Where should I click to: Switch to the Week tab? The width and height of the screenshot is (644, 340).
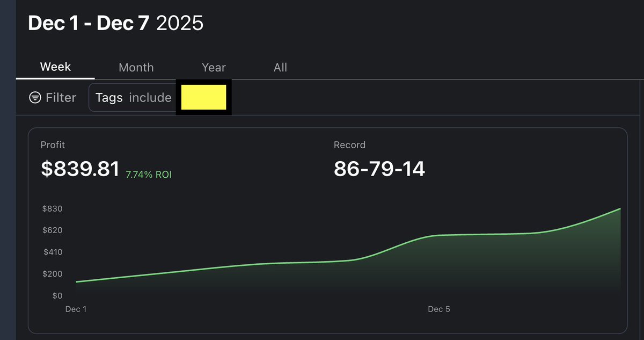(55, 67)
